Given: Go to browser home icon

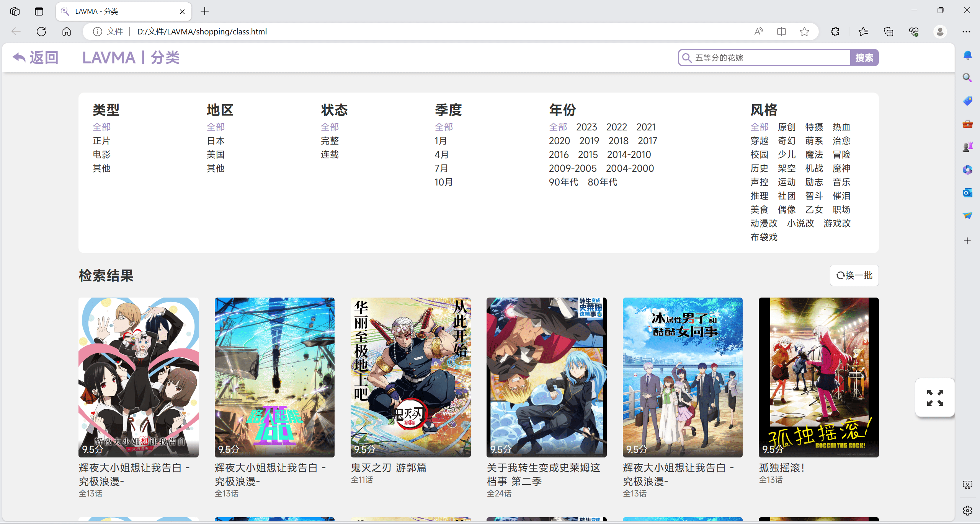Looking at the screenshot, I should pyautogui.click(x=67, y=32).
